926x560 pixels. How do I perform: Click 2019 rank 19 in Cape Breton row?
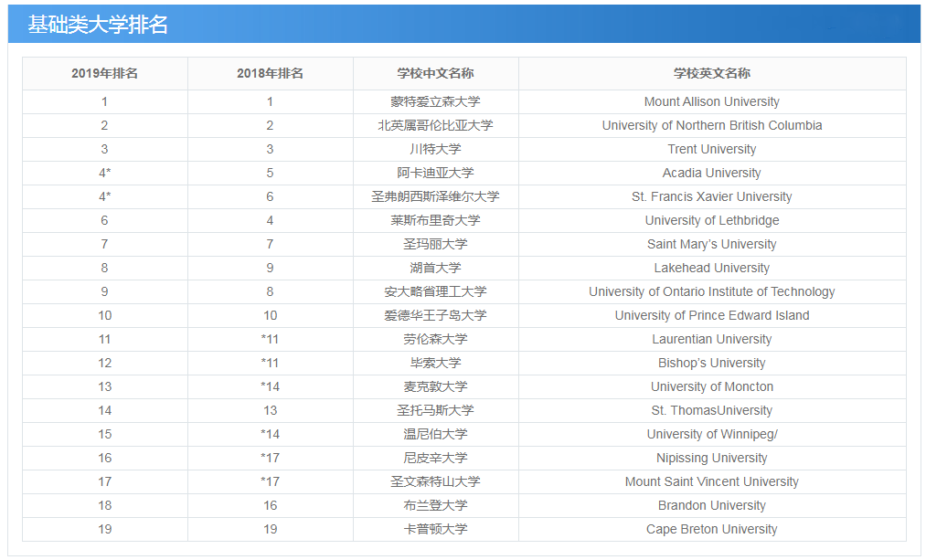click(104, 529)
